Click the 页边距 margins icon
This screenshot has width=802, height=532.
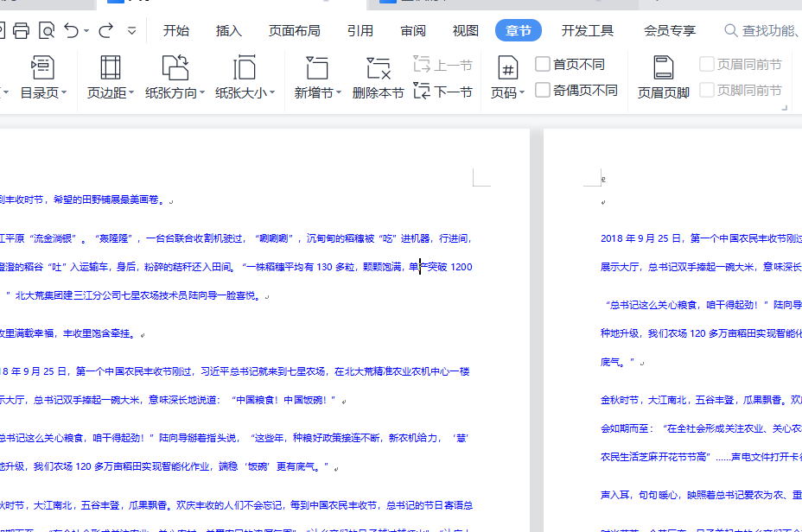tap(111, 67)
